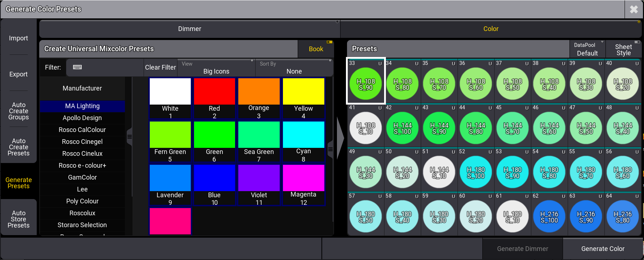Expand the DataPool Default dropdown
Viewport: 644px width, 260px height.
(587, 49)
